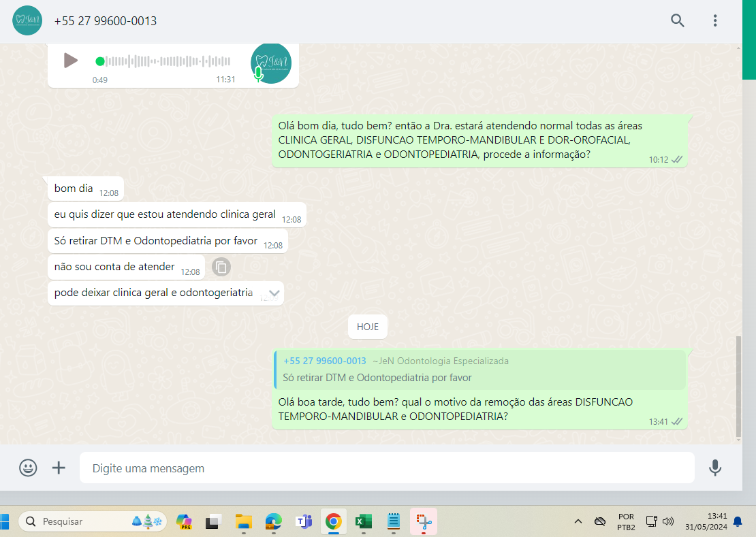Select the sent message timestamped 10:12
The image size is (756, 537).
[x=479, y=141]
